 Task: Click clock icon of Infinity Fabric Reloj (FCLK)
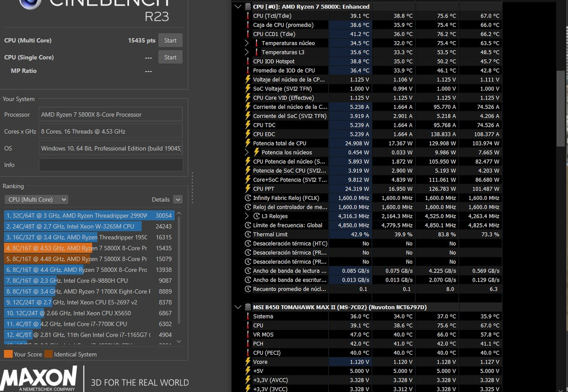[x=248, y=198]
